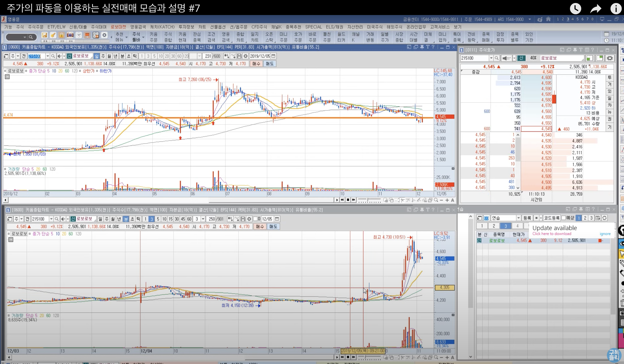Viewport: 624px width, 364px height.
Task: Click the 매수 buy button in upper chart
Action: tap(256, 64)
